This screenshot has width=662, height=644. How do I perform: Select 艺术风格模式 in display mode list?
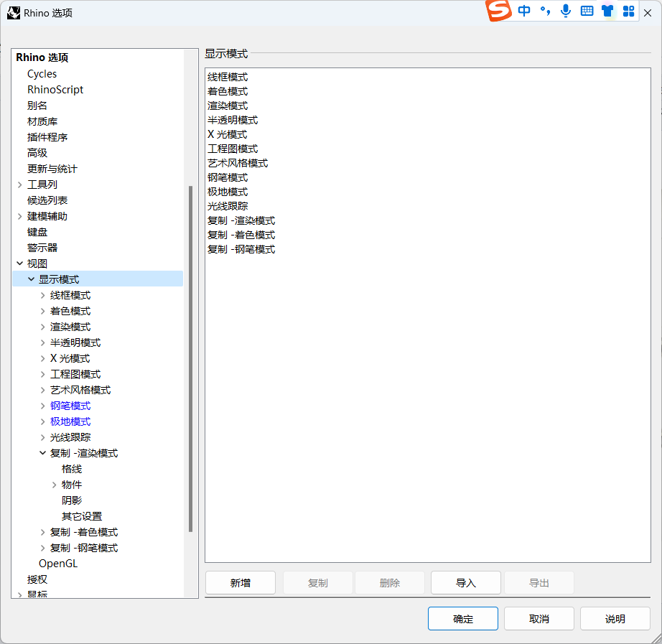click(x=238, y=163)
